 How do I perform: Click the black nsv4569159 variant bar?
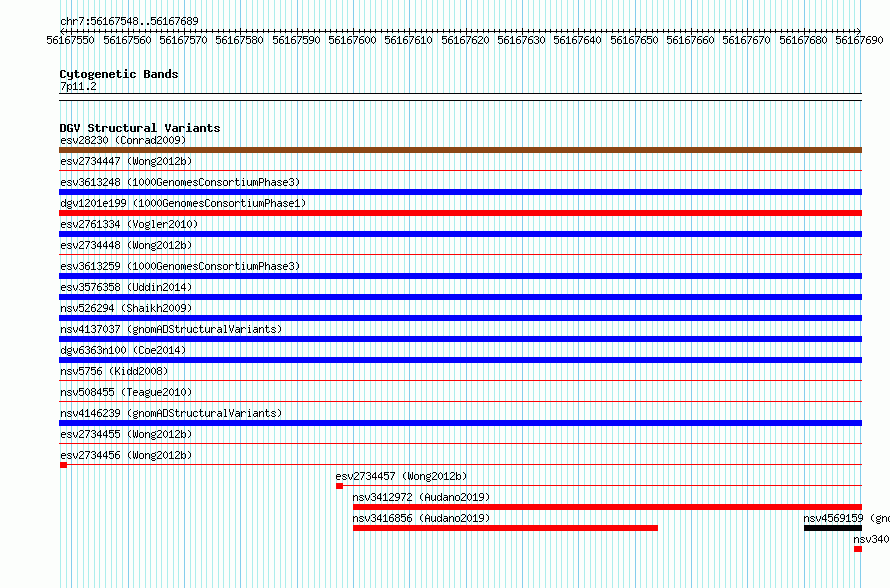[833, 528]
